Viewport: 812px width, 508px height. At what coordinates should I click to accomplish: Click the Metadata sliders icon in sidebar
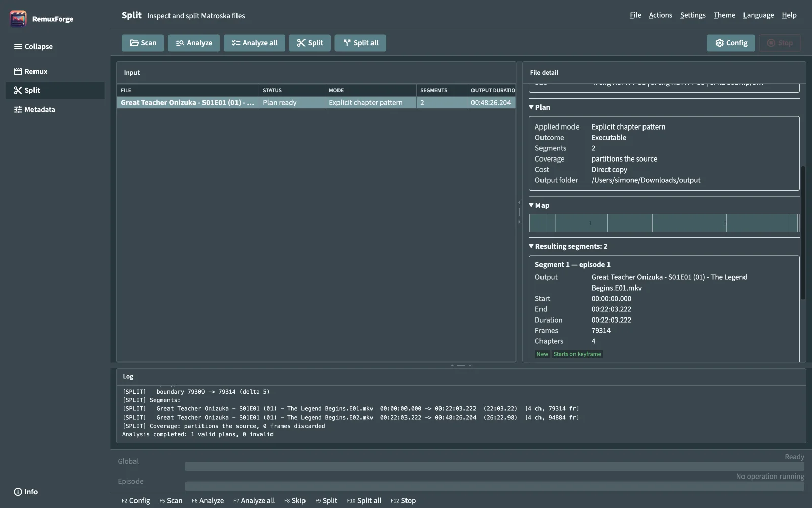[x=18, y=110]
